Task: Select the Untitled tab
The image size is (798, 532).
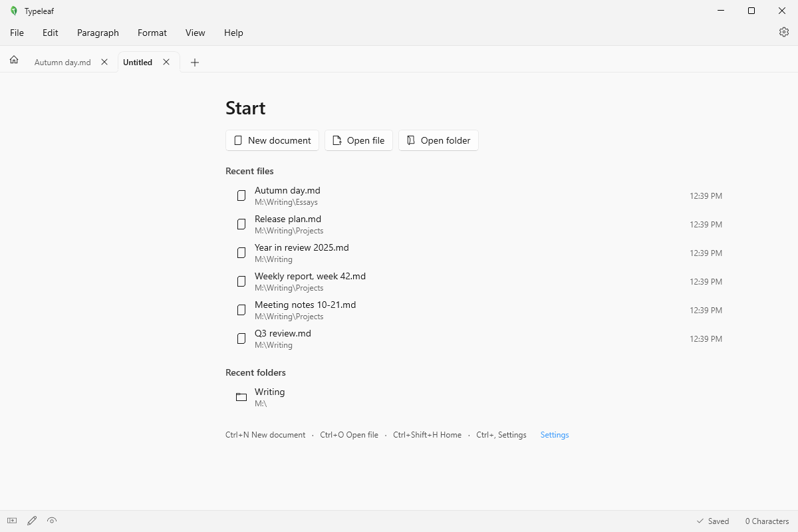Action: [x=138, y=62]
